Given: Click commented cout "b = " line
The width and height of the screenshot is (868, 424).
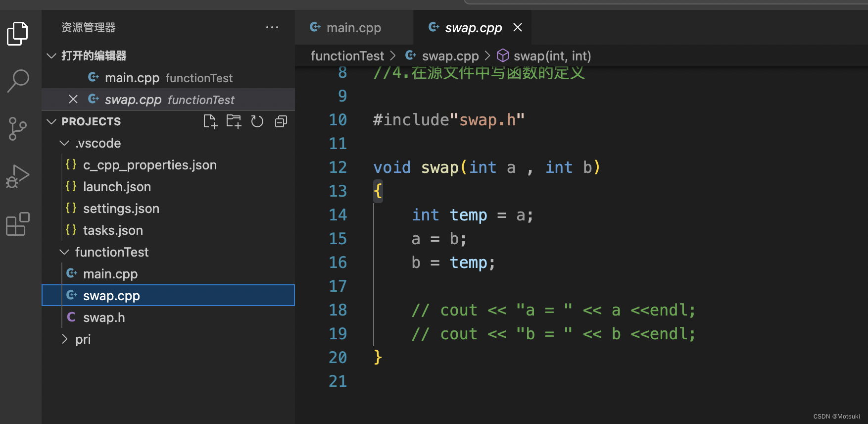Looking at the screenshot, I should (x=554, y=334).
